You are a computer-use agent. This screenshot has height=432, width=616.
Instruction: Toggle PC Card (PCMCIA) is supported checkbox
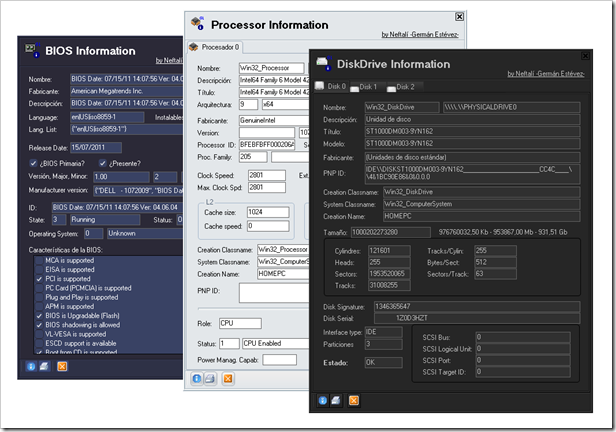tap(39, 288)
